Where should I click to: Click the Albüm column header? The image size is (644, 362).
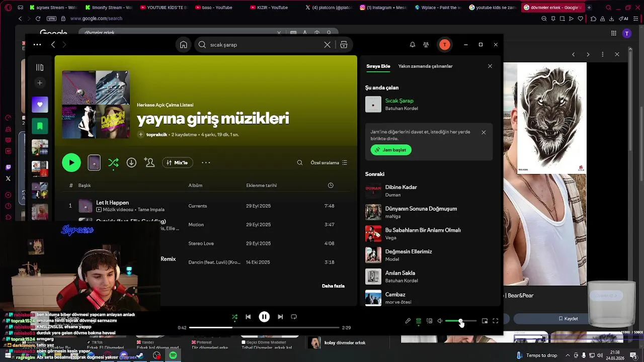195,186
